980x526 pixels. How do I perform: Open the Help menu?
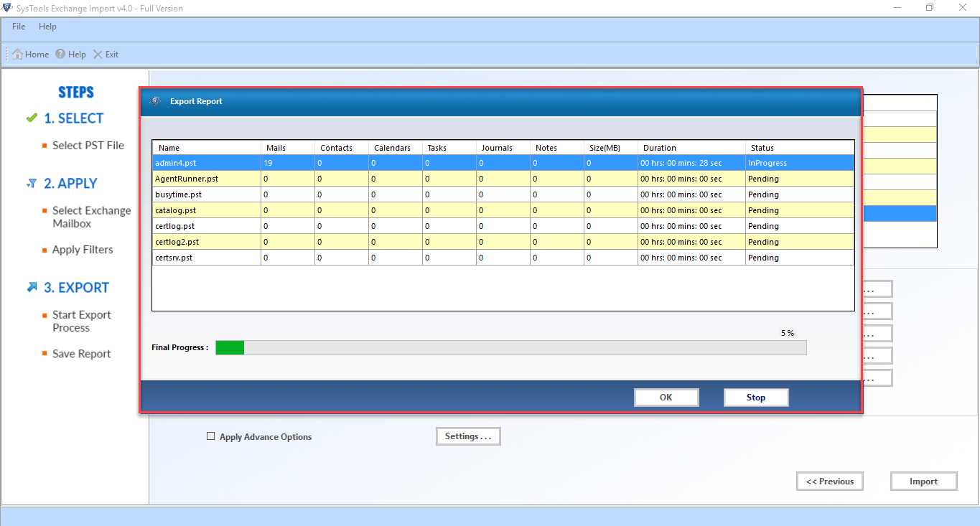click(x=47, y=27)
